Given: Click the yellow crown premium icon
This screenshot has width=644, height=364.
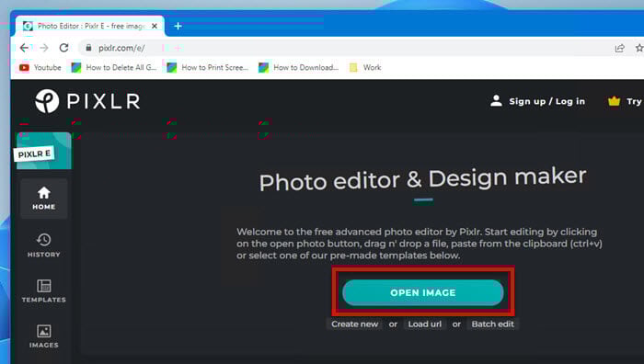Looking at the screenshot, I should coord(614,101).
